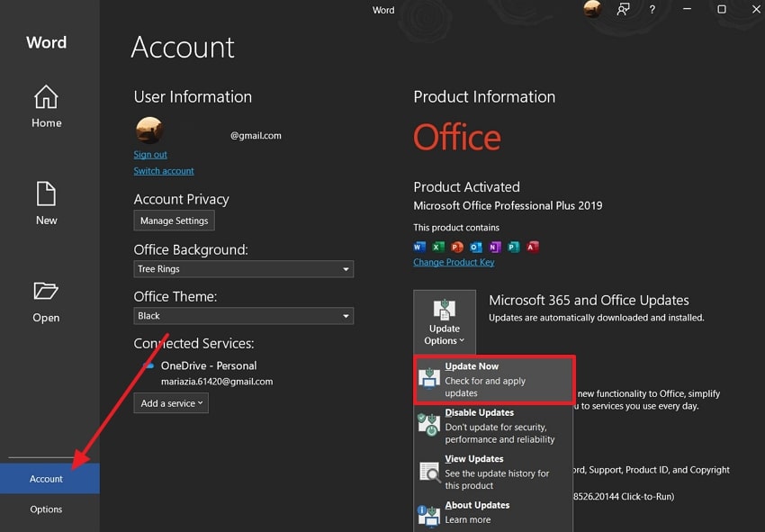Click the Update Options dropdown button
The image size is (765, 532).
(x=445, y=321)
